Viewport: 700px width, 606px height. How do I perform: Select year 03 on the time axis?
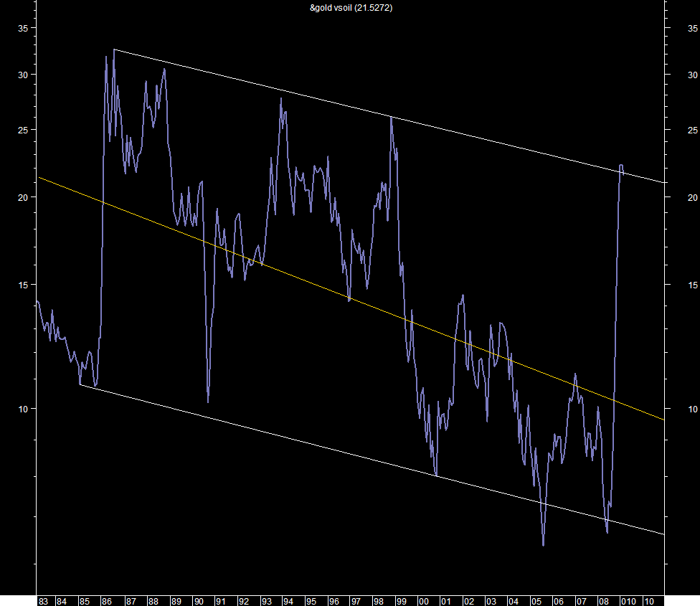pyautogui.click(x=491, y=601)
